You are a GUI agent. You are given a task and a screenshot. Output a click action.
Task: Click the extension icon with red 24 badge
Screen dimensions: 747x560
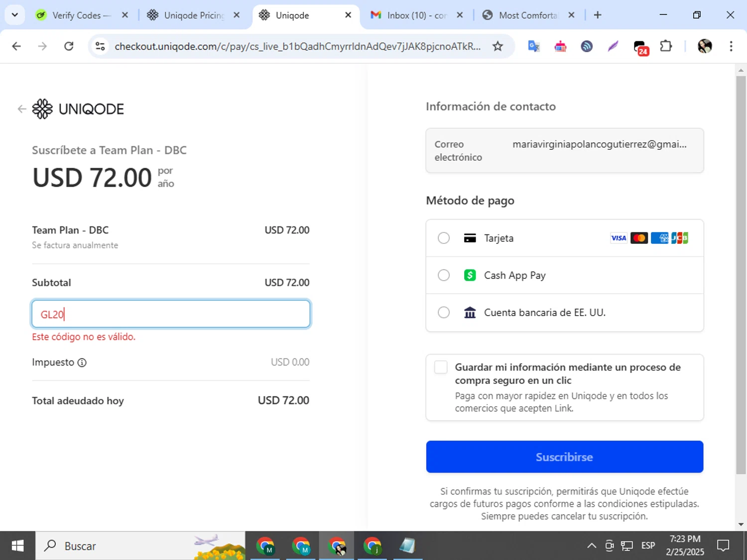coord(640,47)
